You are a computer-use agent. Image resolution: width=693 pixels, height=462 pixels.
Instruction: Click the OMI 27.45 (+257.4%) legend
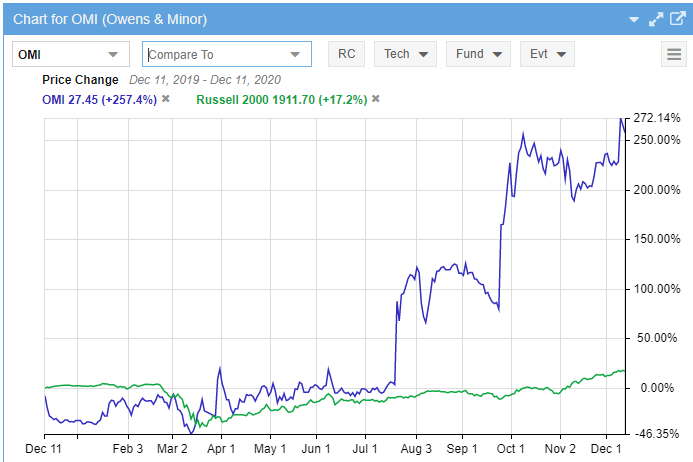tap(99, 99)
